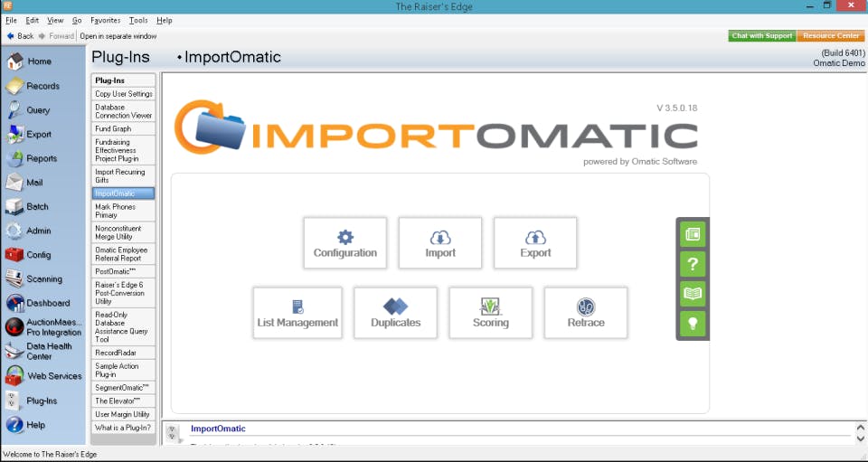Viewport: 868px width, 462px height.
Task: Open the Config section
Action: (29, 255)
